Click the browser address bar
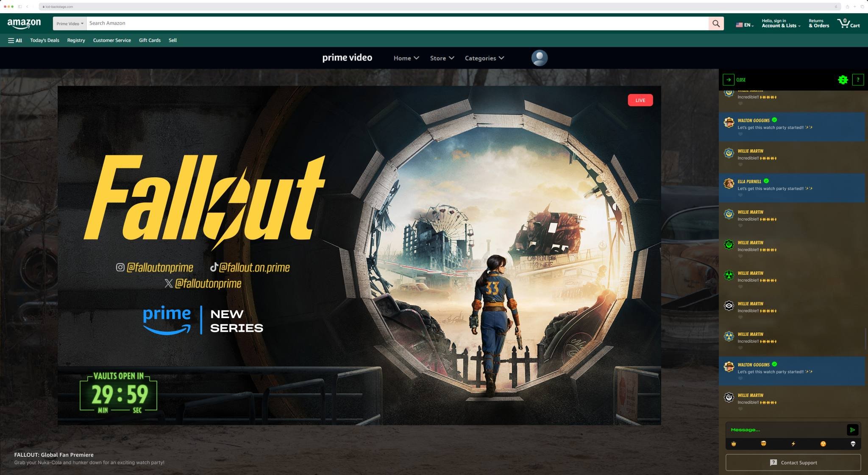 439,6
